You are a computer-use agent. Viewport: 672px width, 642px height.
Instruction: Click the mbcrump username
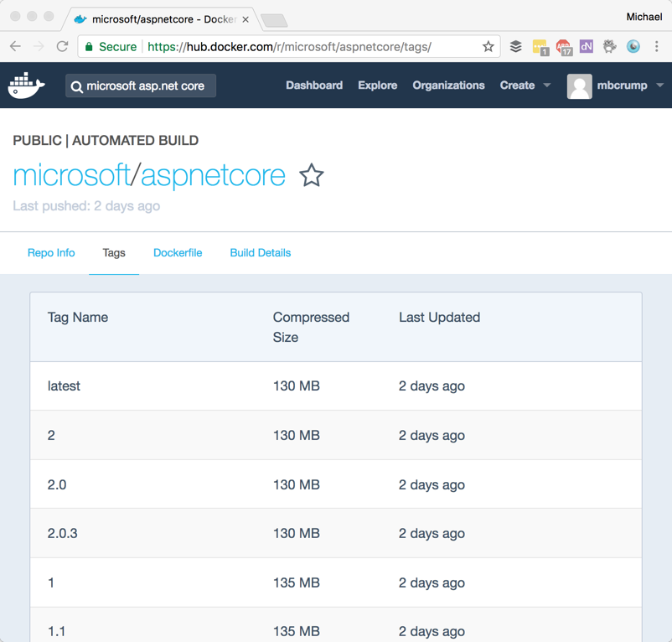click(x=623, y=85)
